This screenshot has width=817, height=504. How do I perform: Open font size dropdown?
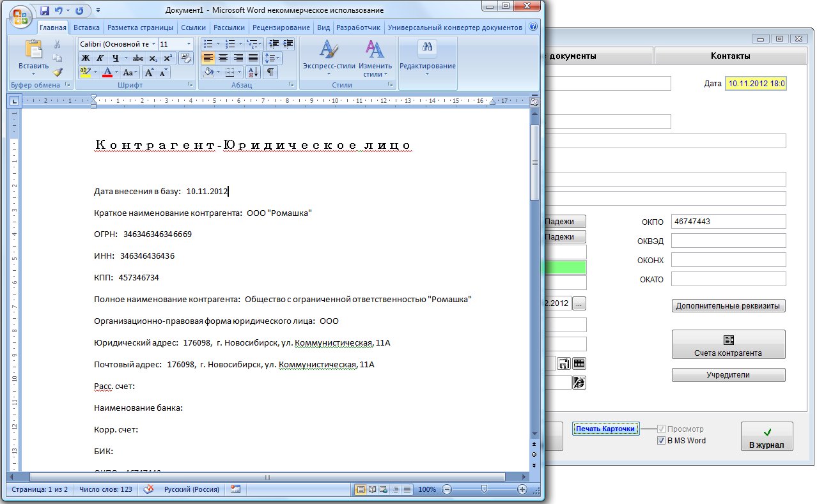[189, 44]
